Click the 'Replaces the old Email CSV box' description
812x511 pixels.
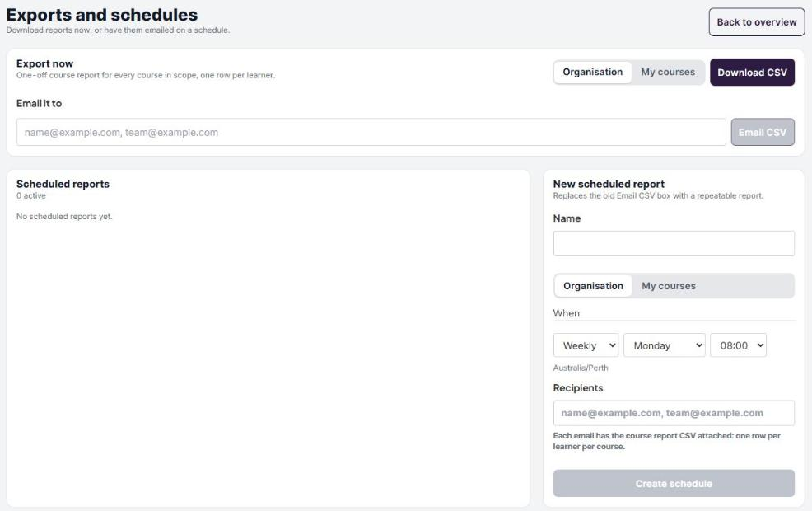coord(658,196)
